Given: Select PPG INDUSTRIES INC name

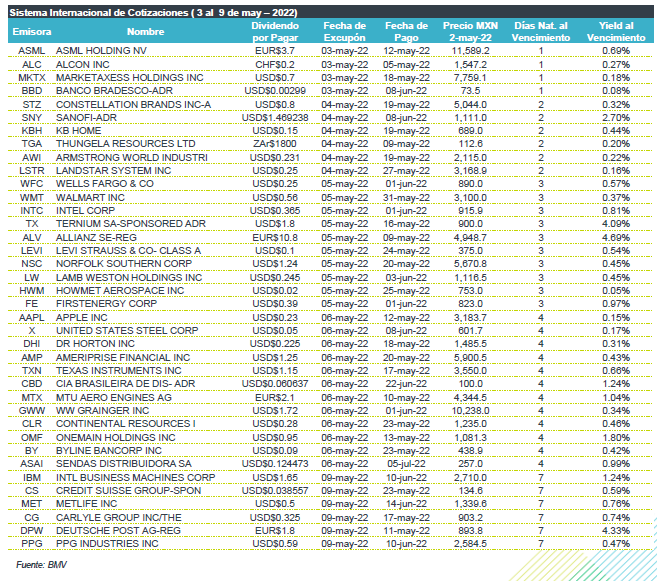Looking at the screenshot, I should coord(107,544).
